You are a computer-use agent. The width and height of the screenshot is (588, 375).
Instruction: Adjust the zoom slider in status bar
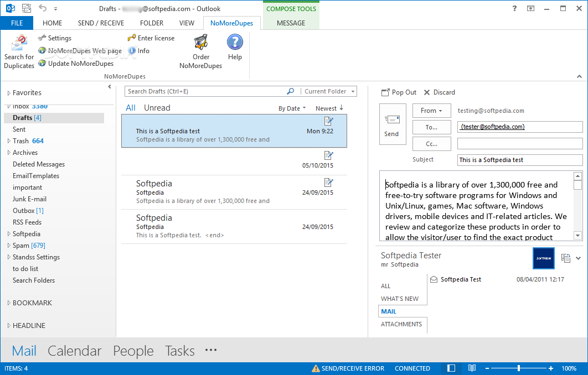click(x=519, y=368)
